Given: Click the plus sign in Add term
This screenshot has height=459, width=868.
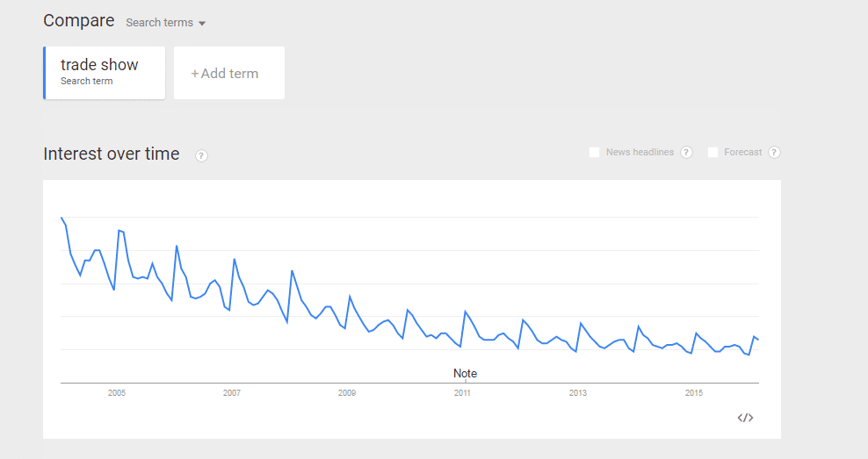Looking at the screenshot, I should pos(195,74).
